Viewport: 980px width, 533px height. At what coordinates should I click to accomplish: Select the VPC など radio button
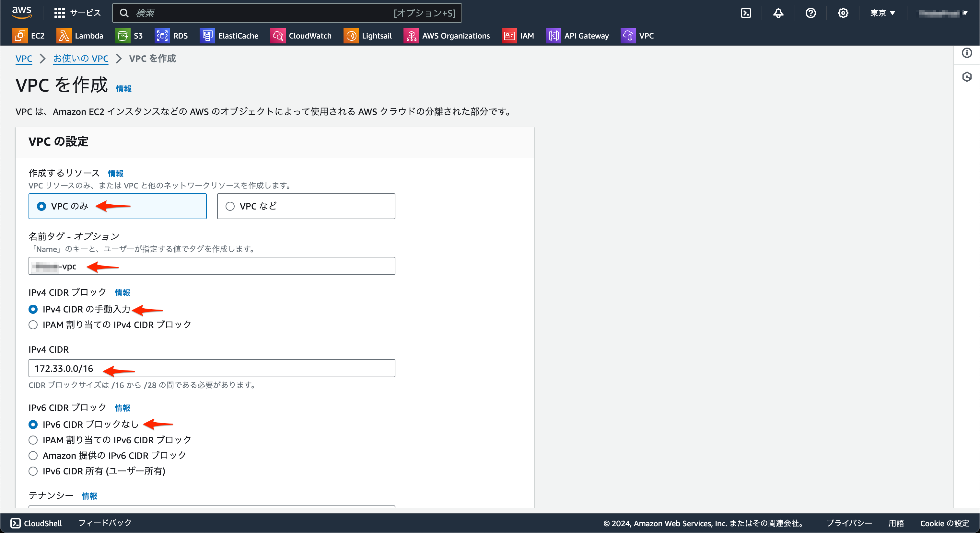click(x=230, y=206)
